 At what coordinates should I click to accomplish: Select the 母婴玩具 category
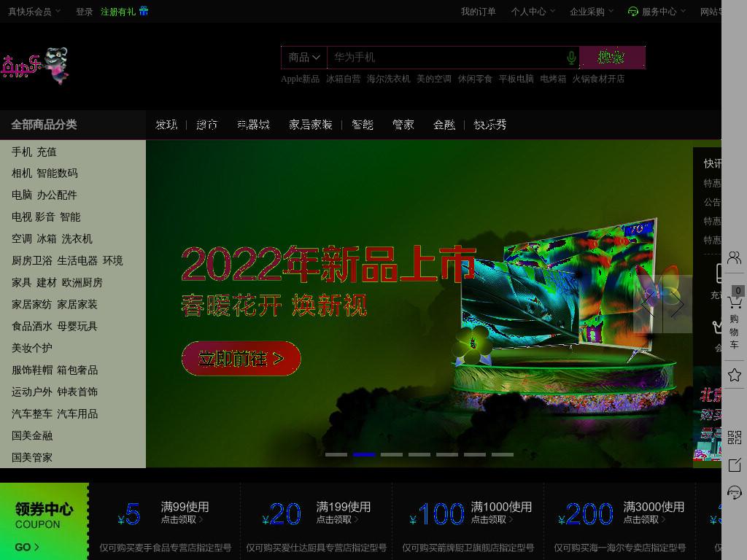point(77,327)
